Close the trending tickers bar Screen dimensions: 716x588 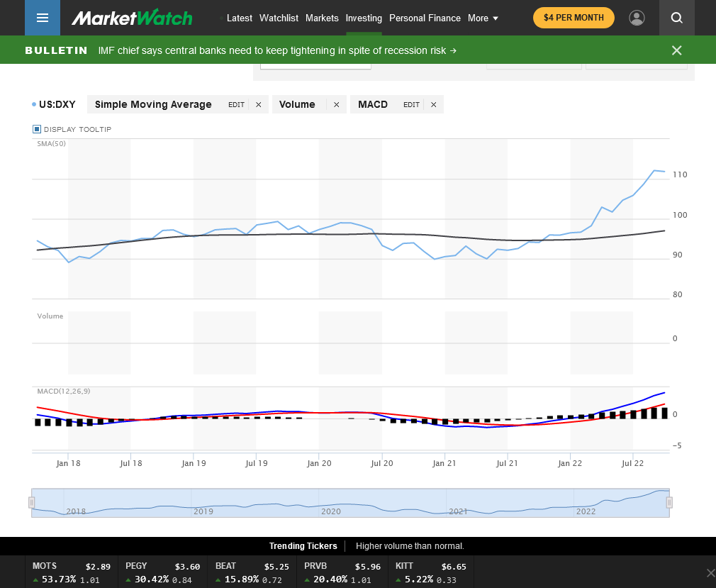(x=711, y=572)
